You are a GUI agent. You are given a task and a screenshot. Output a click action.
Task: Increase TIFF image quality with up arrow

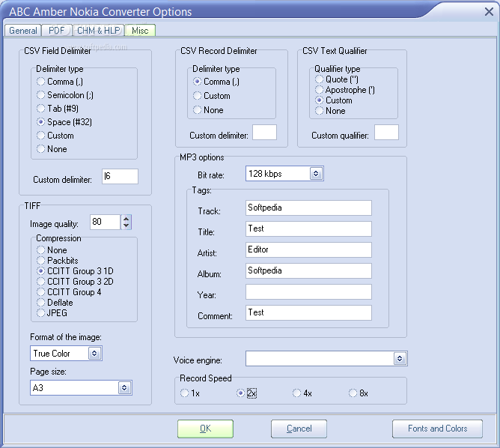[x=126, y=219]
